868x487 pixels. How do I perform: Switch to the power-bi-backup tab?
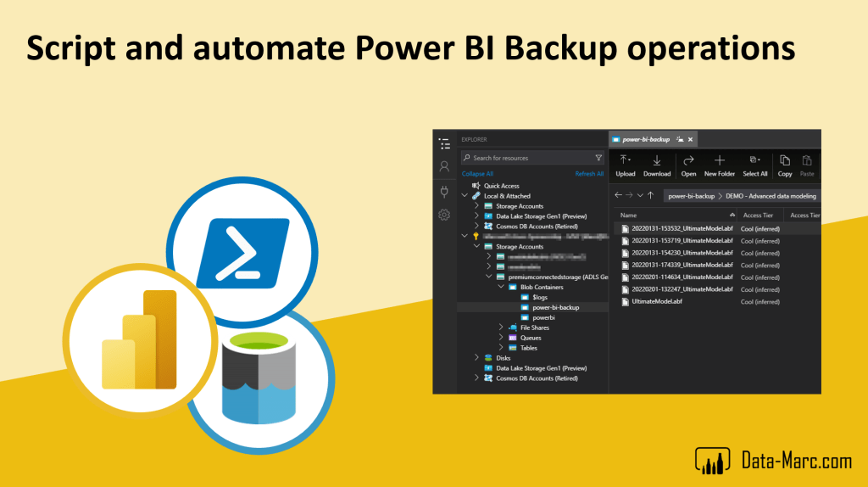point(646,139)
